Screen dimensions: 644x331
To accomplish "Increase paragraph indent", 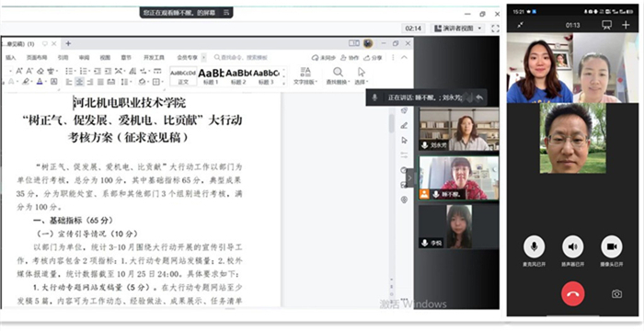I will pyautogui.click(x=108, y=71).
